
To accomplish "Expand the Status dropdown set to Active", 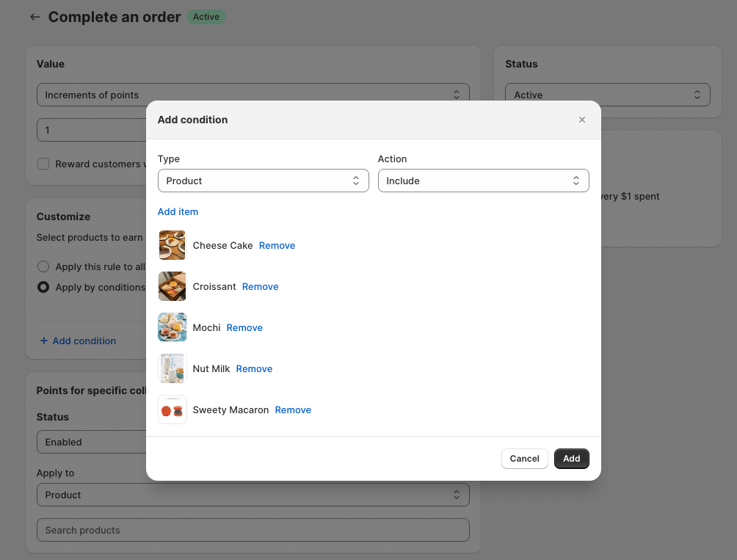I will coord(607,95).
